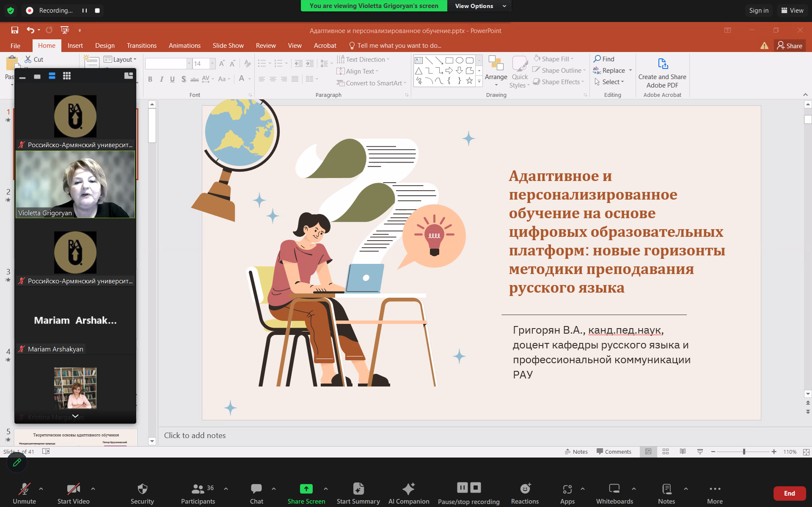Click the green Share Screen icon
The width and height of the screenshot is (812, 507).
(x=306, y=489)
